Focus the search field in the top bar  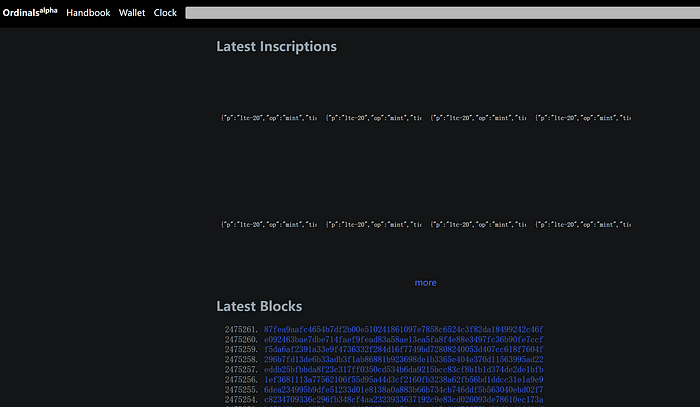pos(442,13)
